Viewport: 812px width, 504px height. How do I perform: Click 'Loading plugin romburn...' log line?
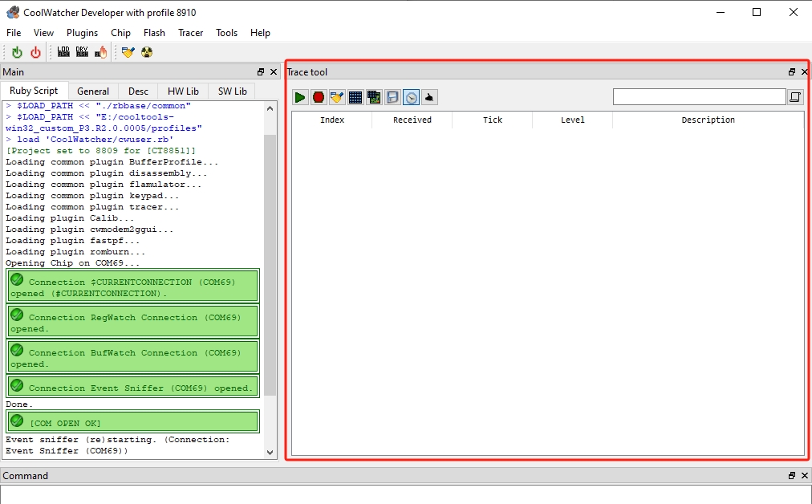(x=75, y=252)
